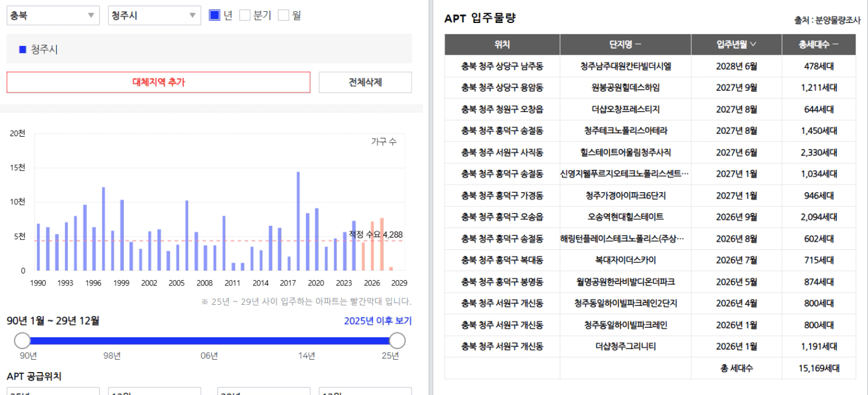The image size is (868, 395).
Task: Sort table by 입주년월 column header
Action: point(737,45)
